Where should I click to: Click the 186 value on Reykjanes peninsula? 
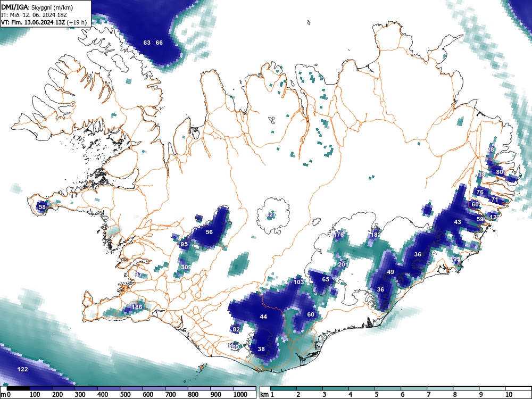(137, 307)
